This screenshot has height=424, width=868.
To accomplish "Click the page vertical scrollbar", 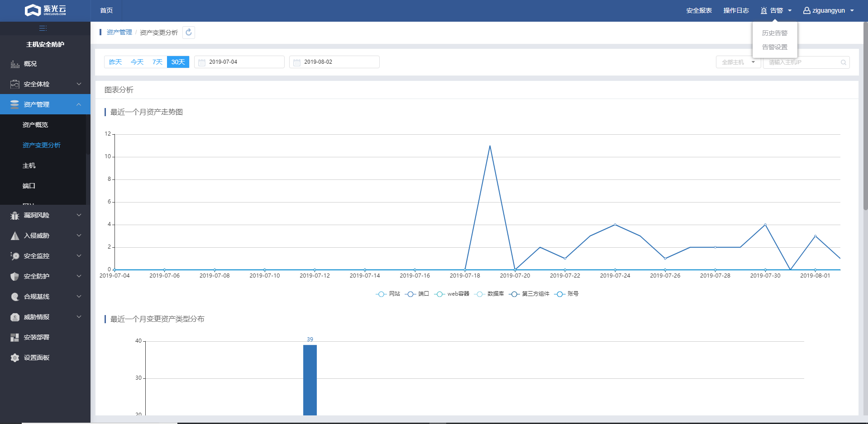I will pyautogui.click(x=865, y=115).
